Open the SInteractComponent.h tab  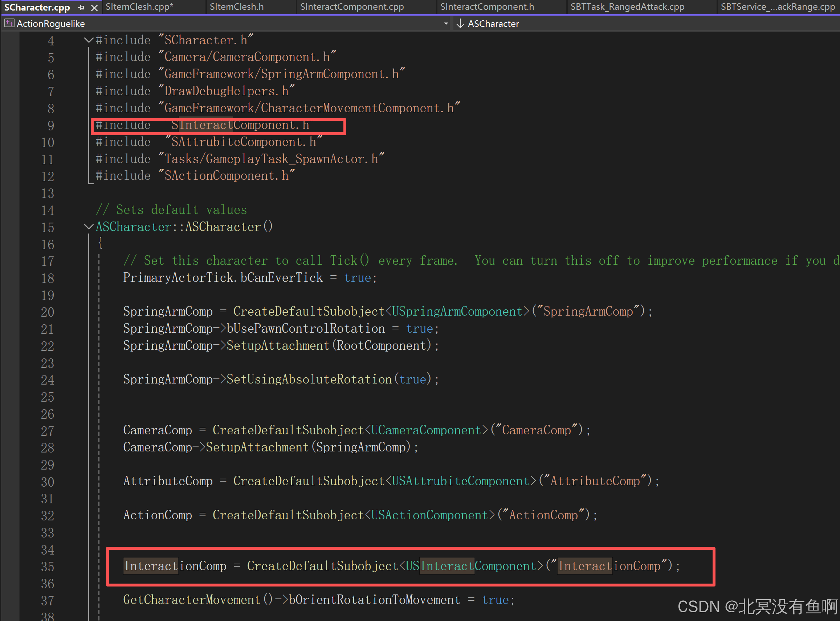click(487, 7)
